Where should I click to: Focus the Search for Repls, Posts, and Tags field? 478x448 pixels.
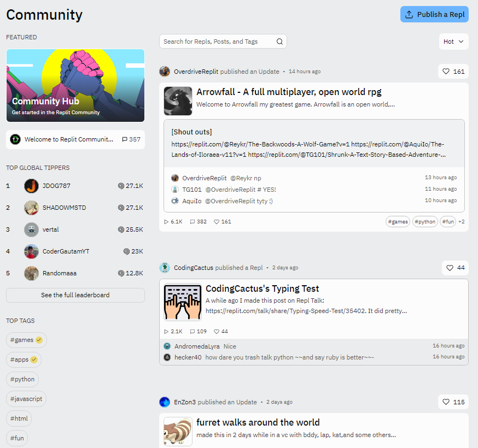coord(223,42)
